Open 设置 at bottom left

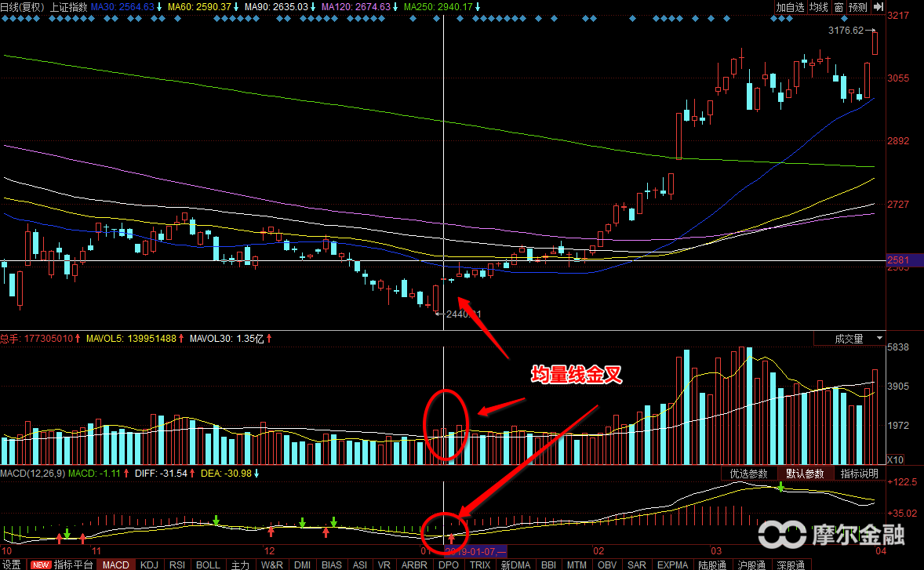pyautogui.click(x=11, y=565)
